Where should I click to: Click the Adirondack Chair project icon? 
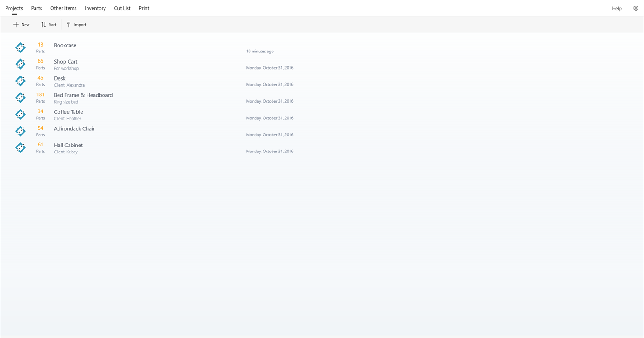pos(20,131)
